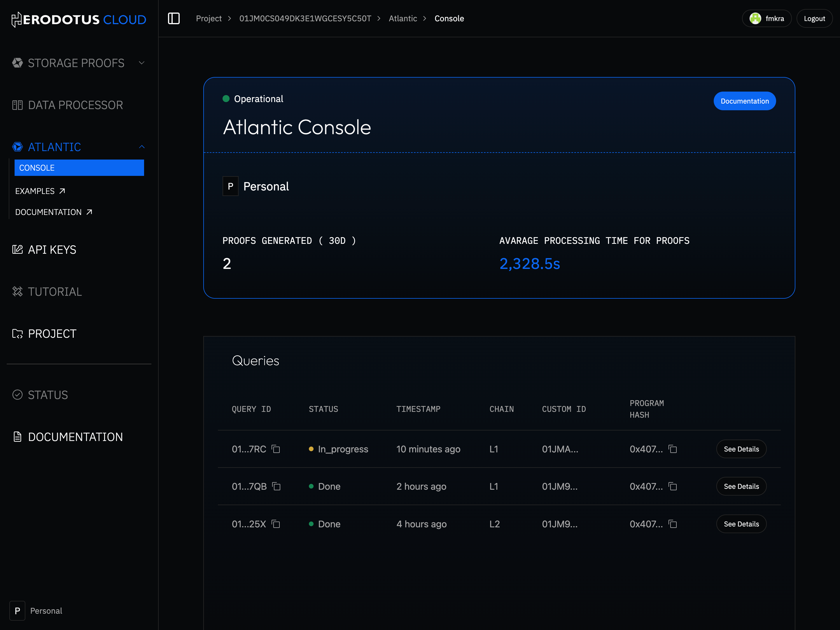The height and width of the screenshot is (630, 840).
Task: See Details for query 01...25X
Action: (741, 524)
